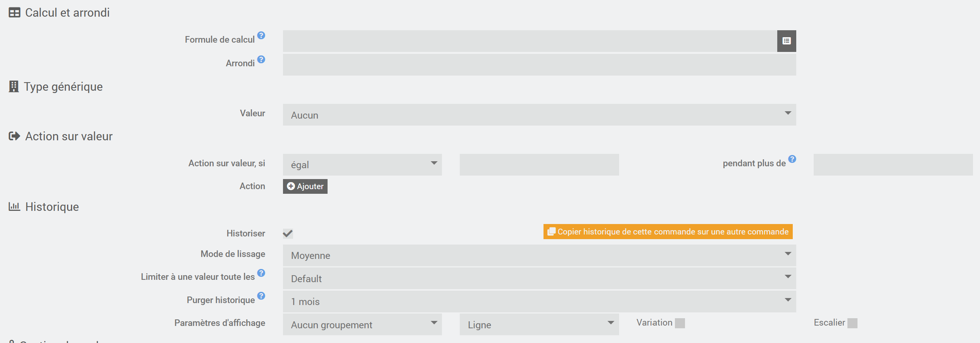Click the help icon next to Formule de calcul
This screenshot has width=980, height=343.
pyautogui.click(x=261, y=36)
